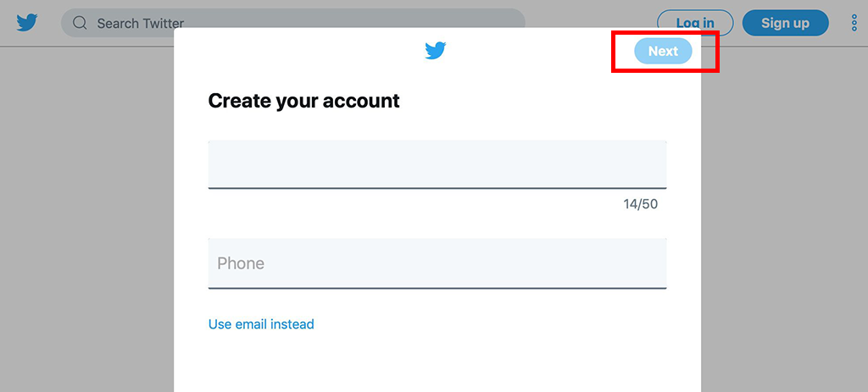The width and height of the screenshot is (868, 392).
Task: Click the dimmed backdrop left of the dialog
Action: click(x=87, y=221)
